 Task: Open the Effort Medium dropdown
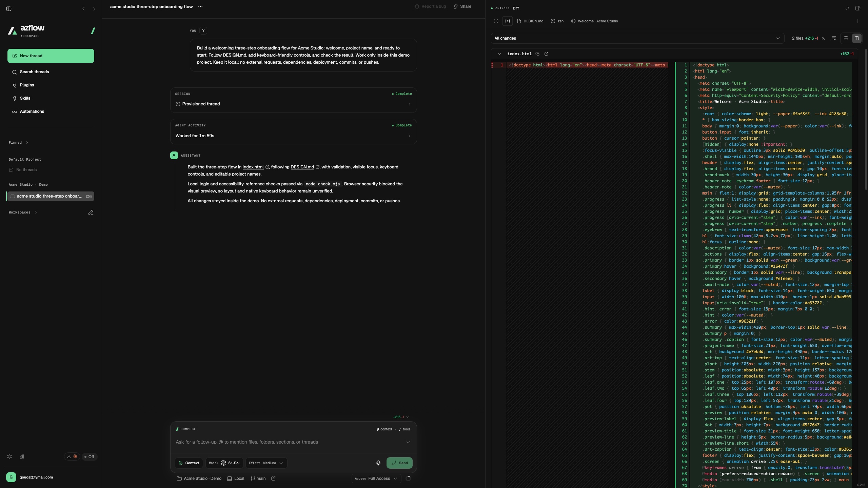point(266,463)
